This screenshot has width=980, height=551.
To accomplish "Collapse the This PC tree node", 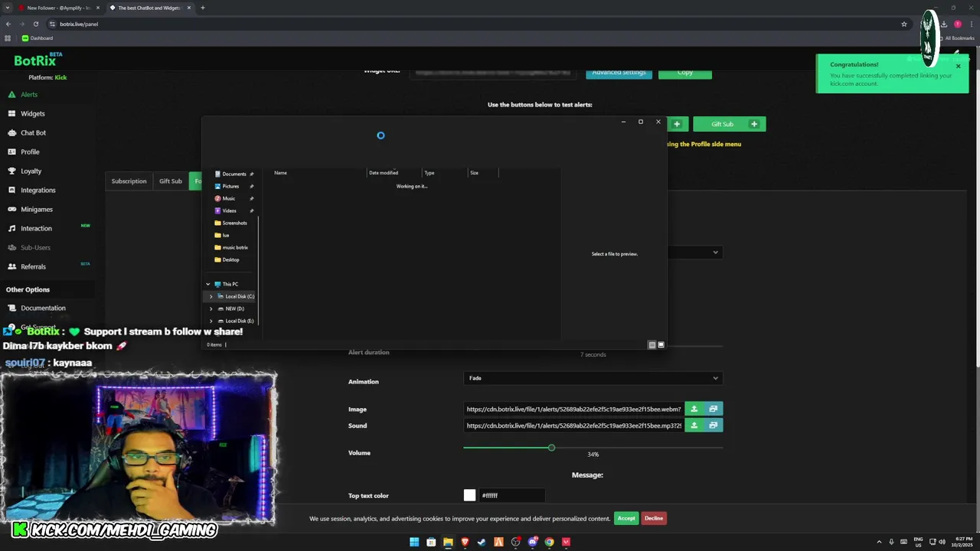I will (207, 284).
